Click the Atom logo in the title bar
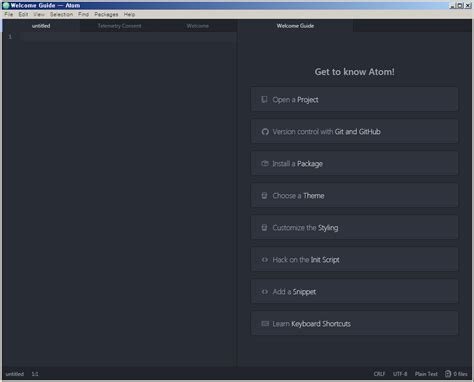This screenshot has height=382, width=474. click(6, 5)
